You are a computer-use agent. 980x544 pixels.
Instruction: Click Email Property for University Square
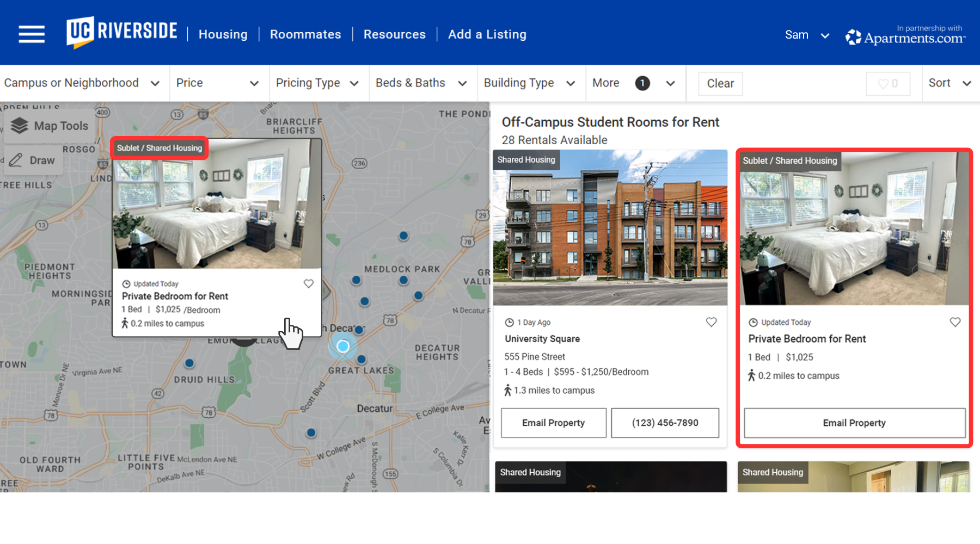554,423
